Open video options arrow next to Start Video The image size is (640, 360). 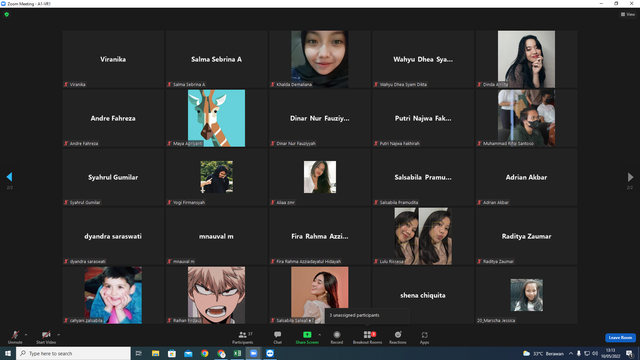click(59, 335)
